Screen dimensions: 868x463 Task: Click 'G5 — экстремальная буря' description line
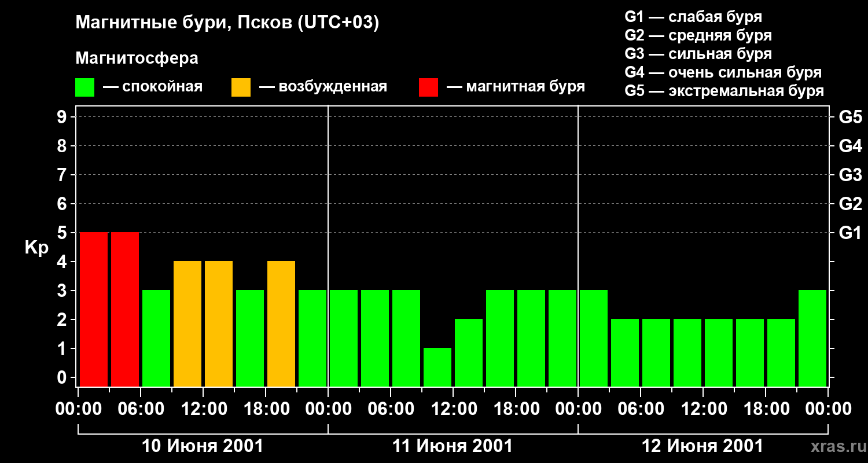tap(724, 91)
